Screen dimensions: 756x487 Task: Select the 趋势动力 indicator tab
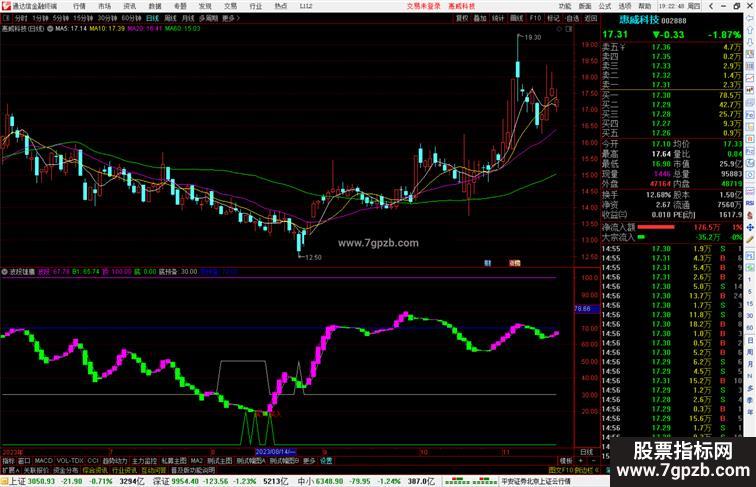(x=115, y=460)
